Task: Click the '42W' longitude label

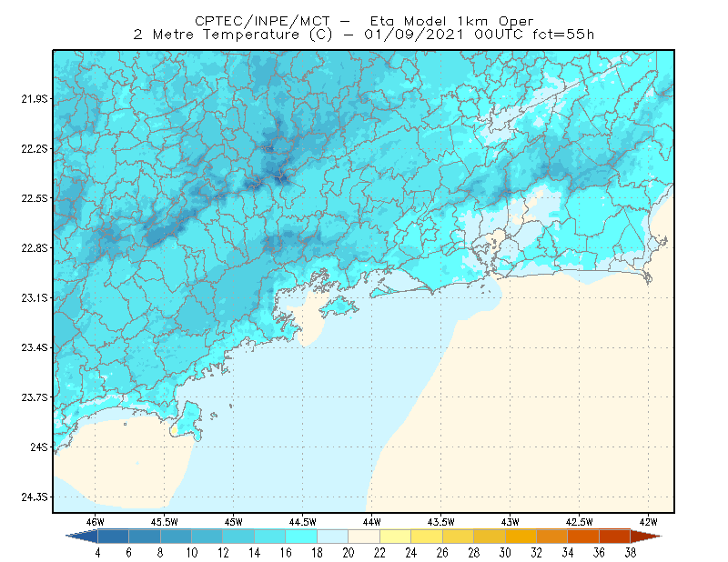Action: point(649,522)
